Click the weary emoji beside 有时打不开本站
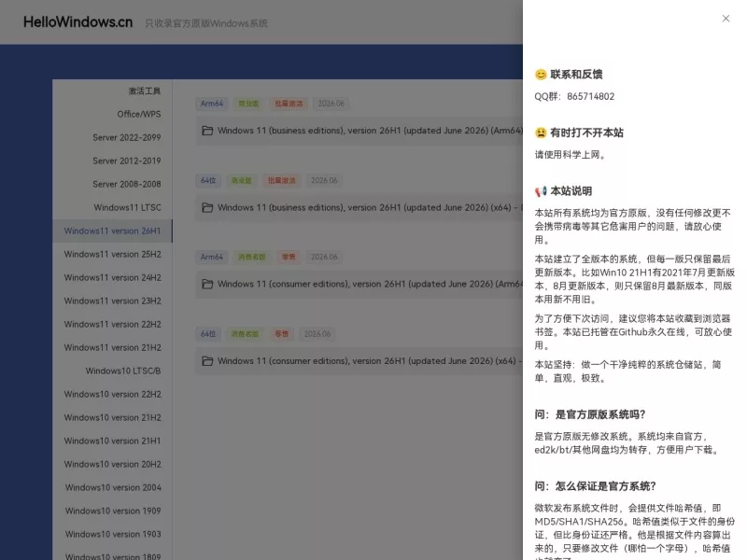The width and height of the screenshot is (747, 560). click(541, 133)
